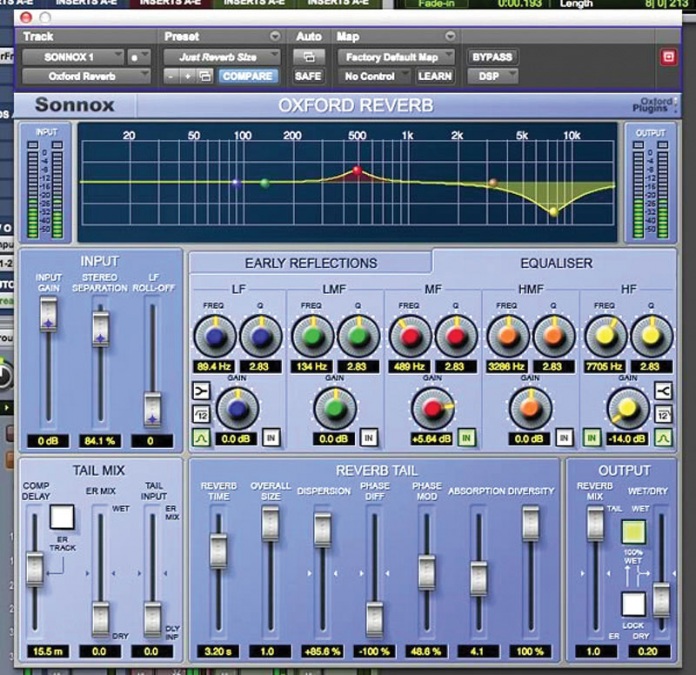
Task: Click the DISPERSION slider handle
Action: point(322,530)
